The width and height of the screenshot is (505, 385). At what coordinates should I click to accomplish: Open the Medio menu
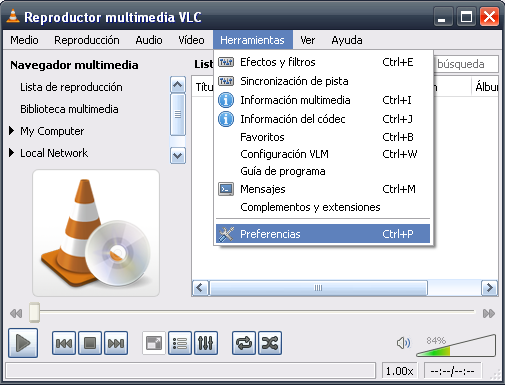coord(24,40)
